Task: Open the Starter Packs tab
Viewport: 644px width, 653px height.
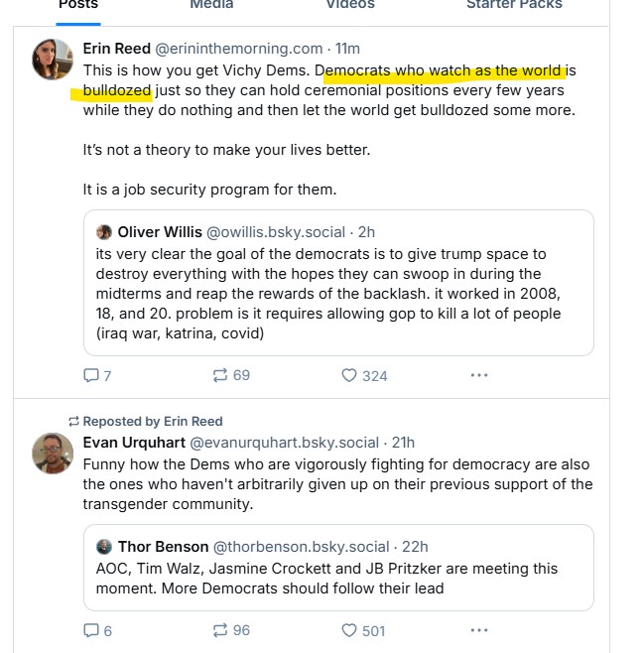Action: [515, 5]
